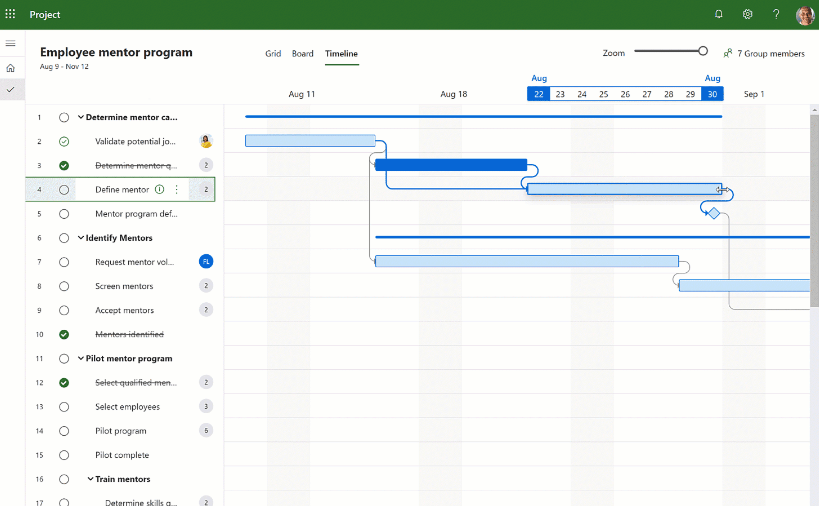Click the assignee badge on Define mentor row
Screen dimensions: 819x506
point(206,190)
